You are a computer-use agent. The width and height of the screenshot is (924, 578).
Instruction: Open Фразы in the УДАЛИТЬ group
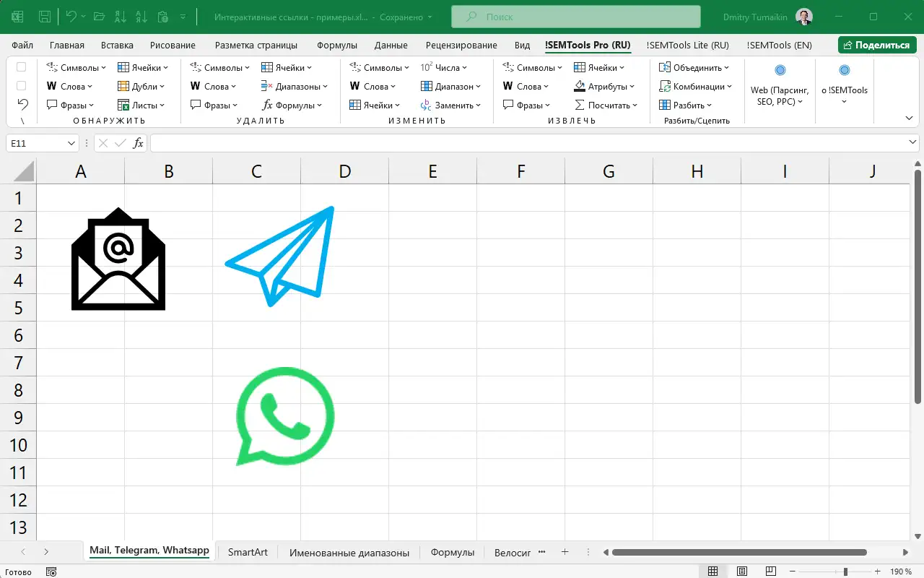point(214,105)
